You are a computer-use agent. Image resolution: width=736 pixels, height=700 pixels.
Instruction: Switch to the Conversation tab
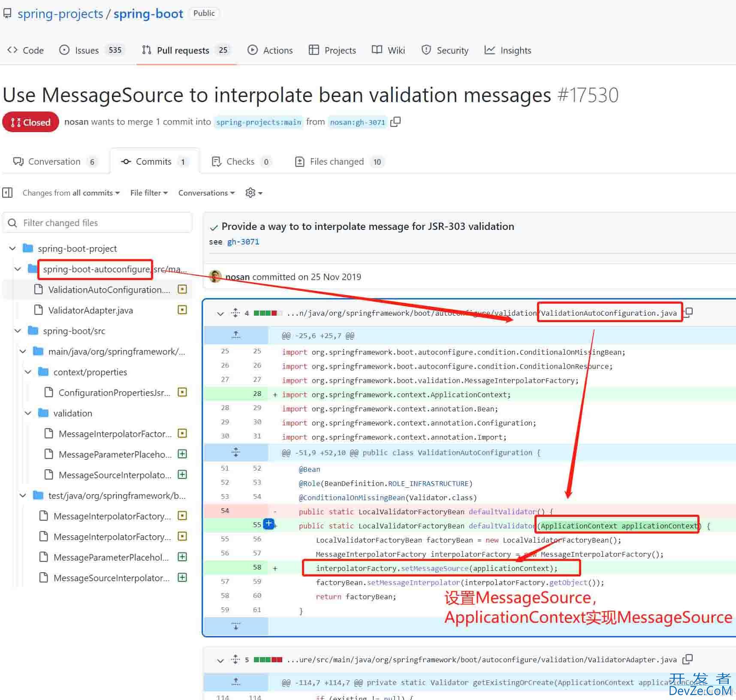[55, 162]
